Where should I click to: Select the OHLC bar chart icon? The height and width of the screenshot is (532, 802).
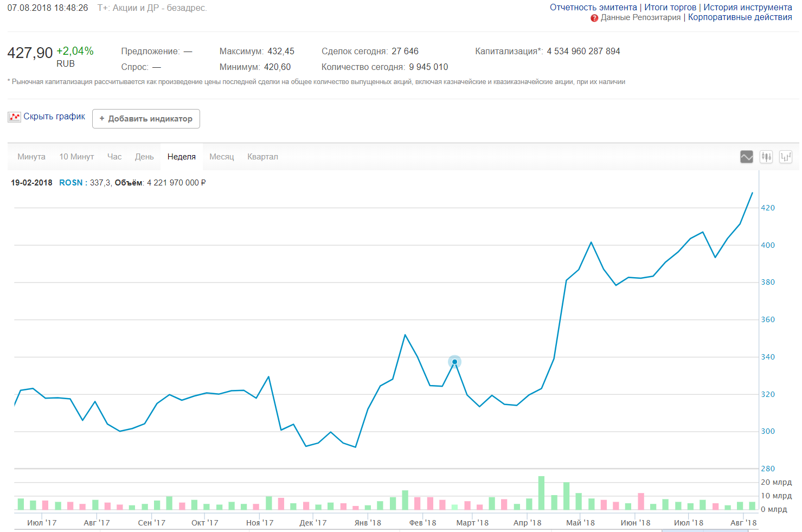pos(786,157)
